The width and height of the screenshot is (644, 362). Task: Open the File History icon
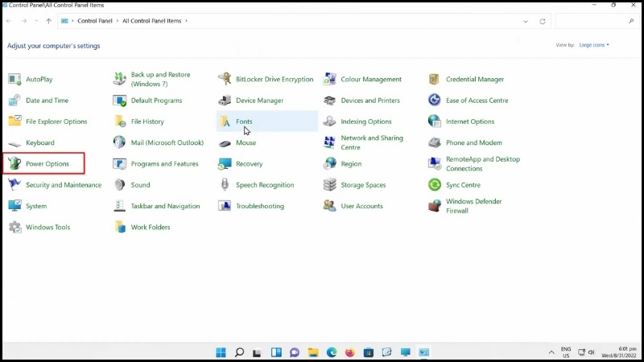[119, 121]
